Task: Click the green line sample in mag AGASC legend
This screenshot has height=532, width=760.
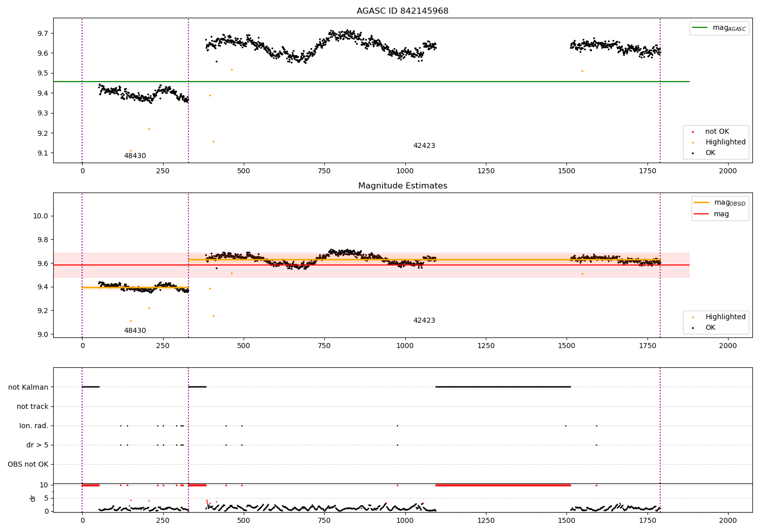Action: 701,28
